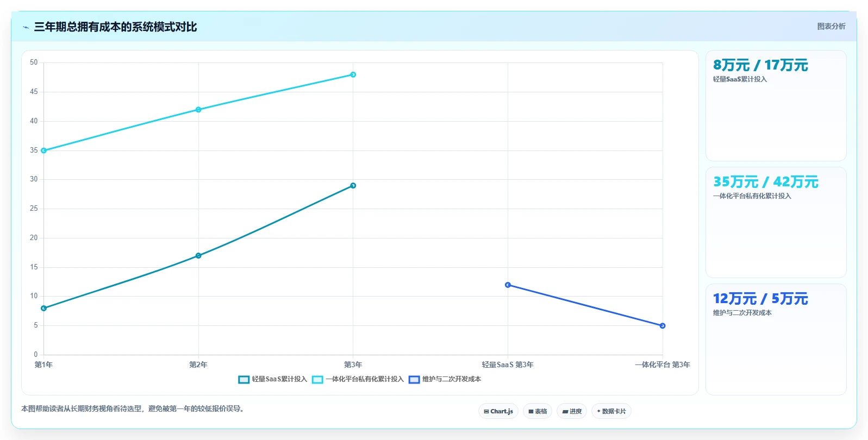Toggle the 轻量SaaS累计投入 legend swatch

coord(244,380)
